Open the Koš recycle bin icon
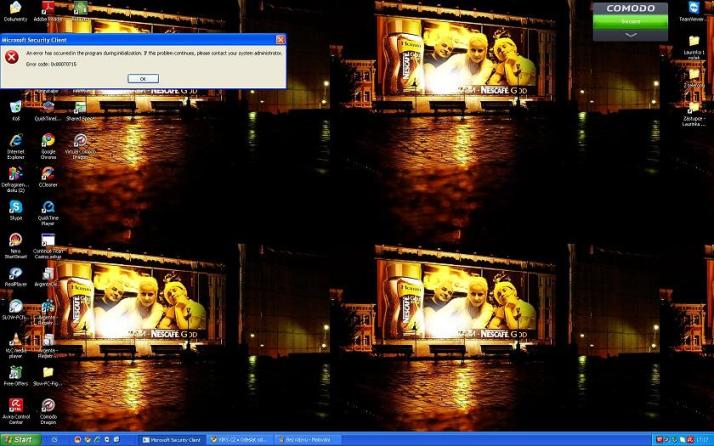 point(15,111)
